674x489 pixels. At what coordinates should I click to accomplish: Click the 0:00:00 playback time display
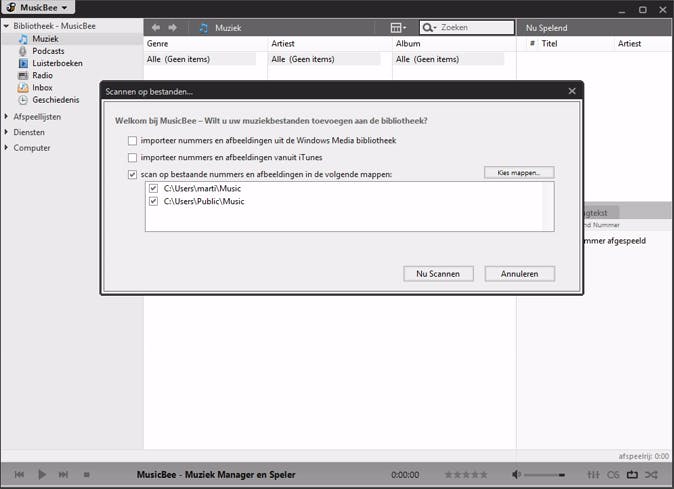(405, 475)
